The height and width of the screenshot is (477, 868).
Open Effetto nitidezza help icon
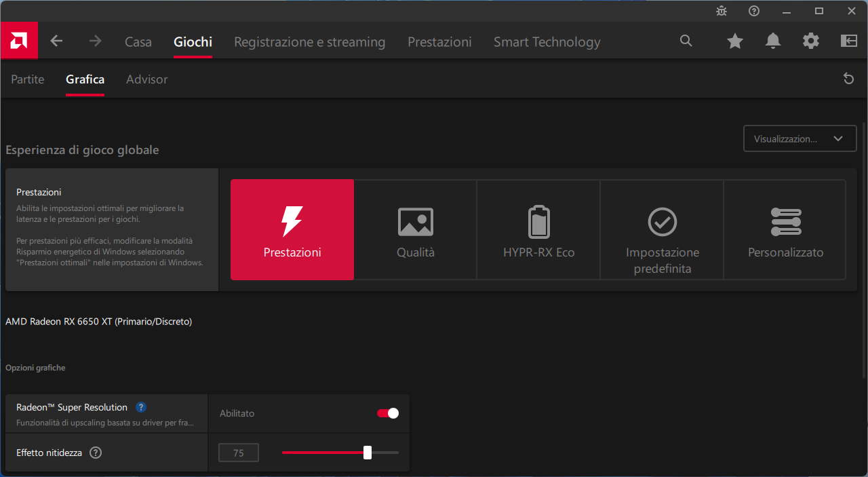(96, 453)
